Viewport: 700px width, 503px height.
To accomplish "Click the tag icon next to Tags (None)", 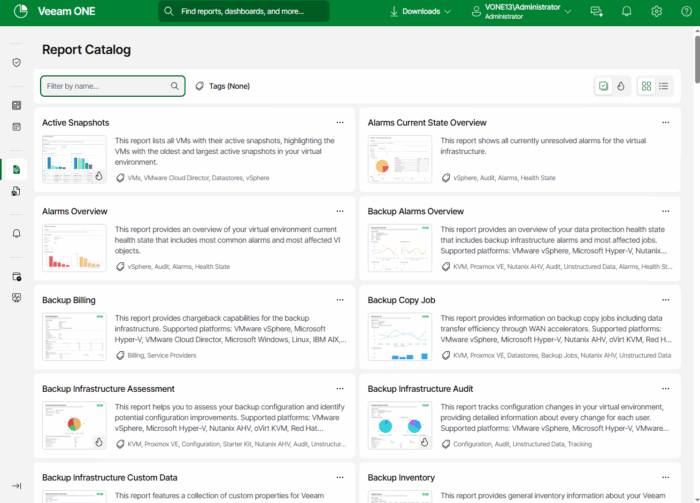I will click(x=200, y=86).
